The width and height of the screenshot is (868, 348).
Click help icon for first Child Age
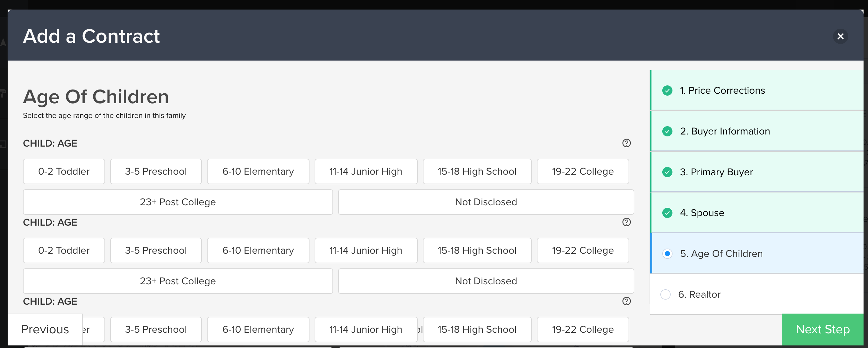point(626,143)
